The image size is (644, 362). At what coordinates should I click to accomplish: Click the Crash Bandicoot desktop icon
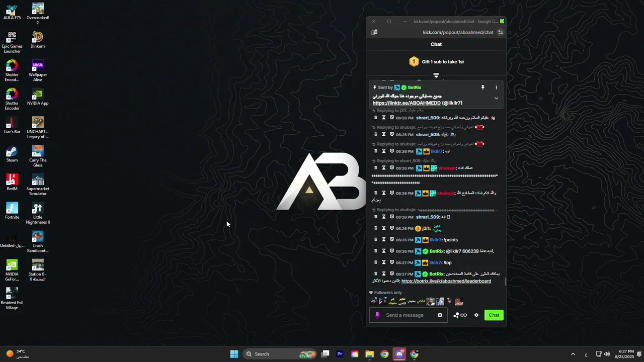pos(38,242)
